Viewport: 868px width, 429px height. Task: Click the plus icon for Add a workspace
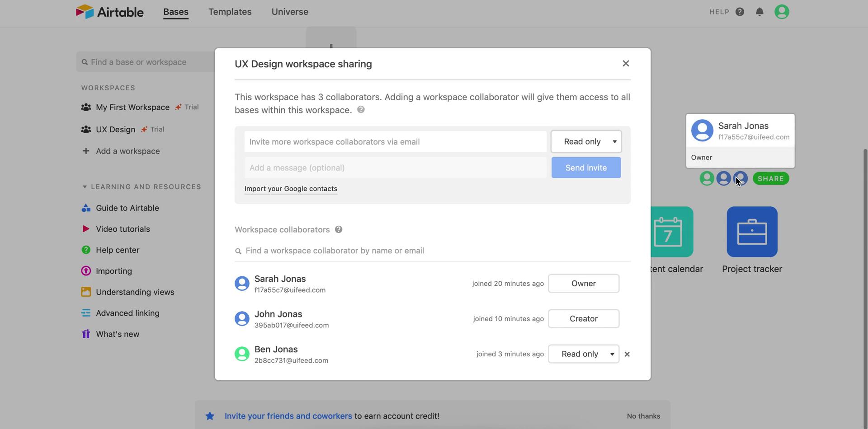coord(86,151)
